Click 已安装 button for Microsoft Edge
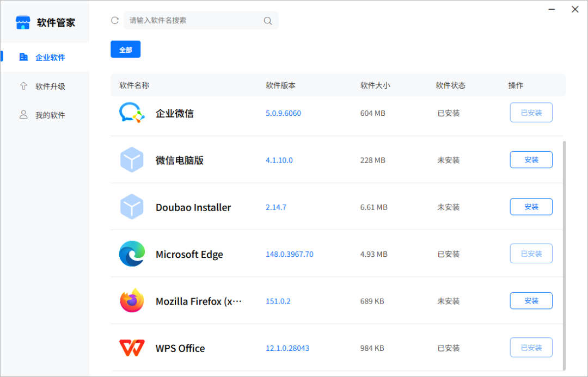Image resolution: width=588 pixels, height=377 pixels. 531,254
